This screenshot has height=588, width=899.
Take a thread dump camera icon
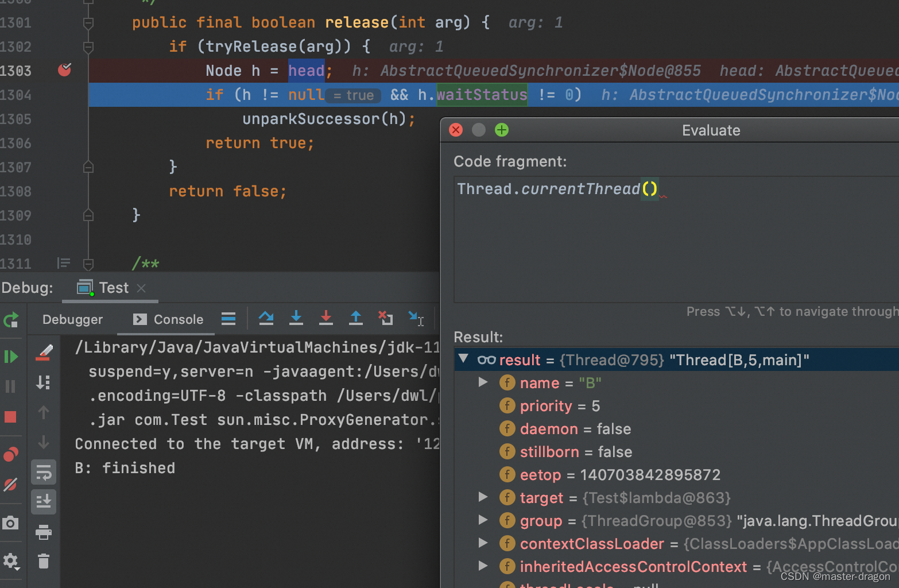(11, 523)
